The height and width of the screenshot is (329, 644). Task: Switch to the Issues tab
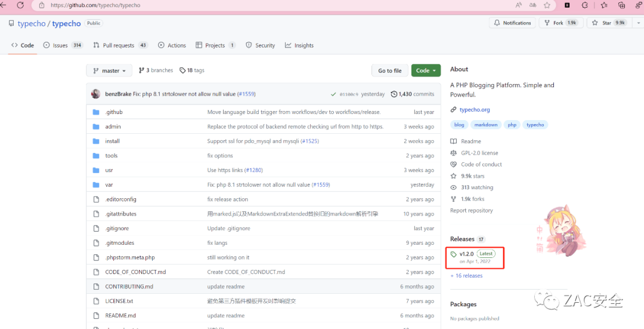pyautogui.click(x=63, y=45)
